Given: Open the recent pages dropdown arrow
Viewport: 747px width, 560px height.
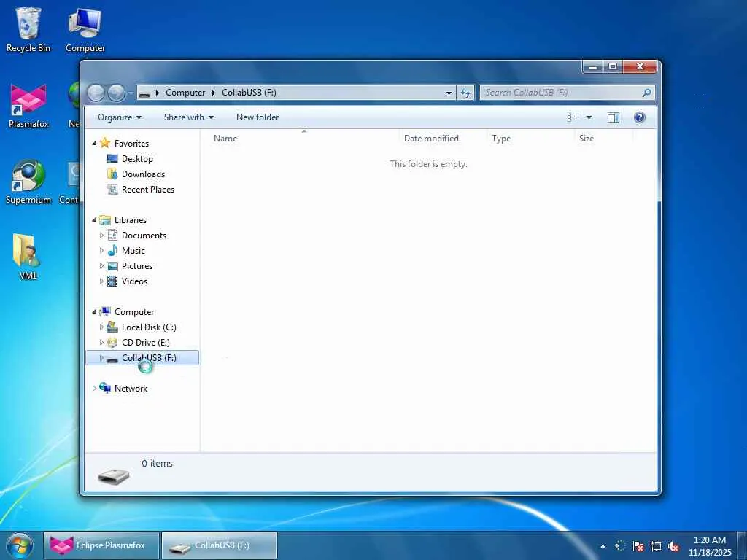Looking at the screenshot, I should pyautogui.click(x=130, y=93).
